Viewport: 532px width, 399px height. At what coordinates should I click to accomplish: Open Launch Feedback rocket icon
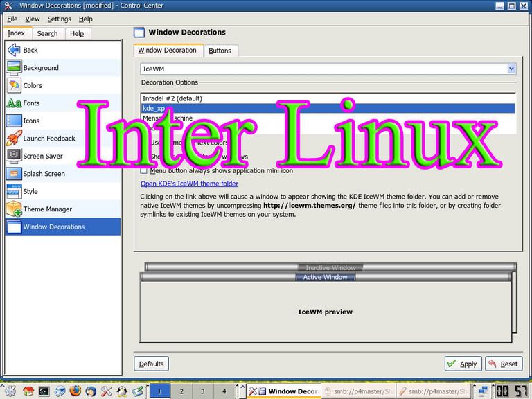pos(14,138)
